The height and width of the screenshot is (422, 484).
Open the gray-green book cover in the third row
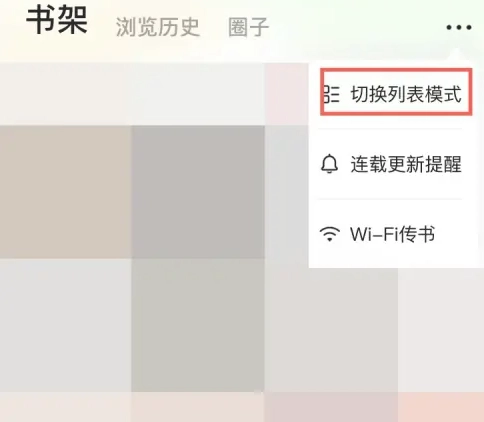[198, 325]
